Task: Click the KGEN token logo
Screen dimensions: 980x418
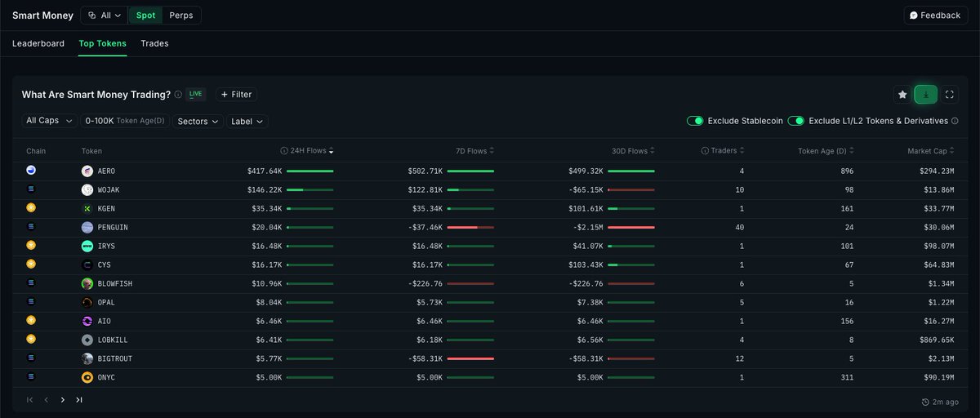Action: [x=87, y=209]
